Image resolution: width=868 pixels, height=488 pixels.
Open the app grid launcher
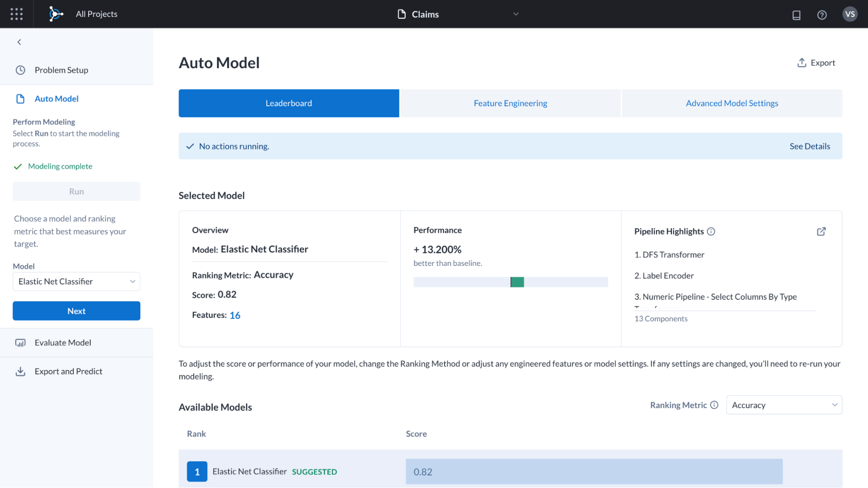click(x=17, y=14)
